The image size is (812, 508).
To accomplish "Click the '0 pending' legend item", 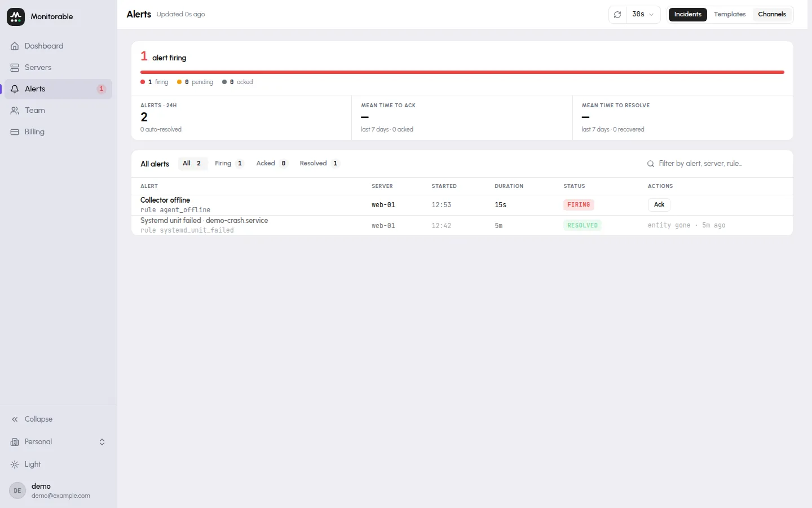I will click(x=195, y=82).
